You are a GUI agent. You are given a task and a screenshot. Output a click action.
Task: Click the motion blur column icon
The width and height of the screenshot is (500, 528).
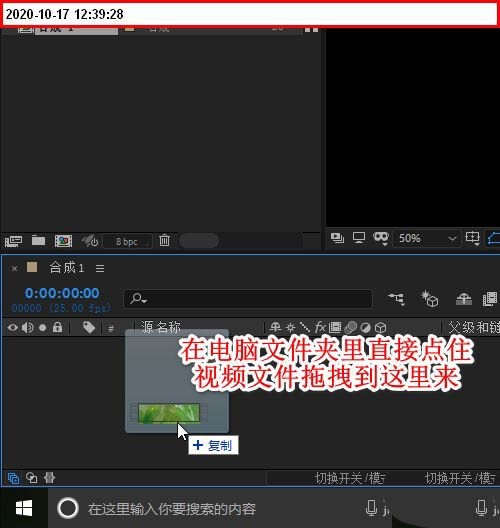[351, 327]
